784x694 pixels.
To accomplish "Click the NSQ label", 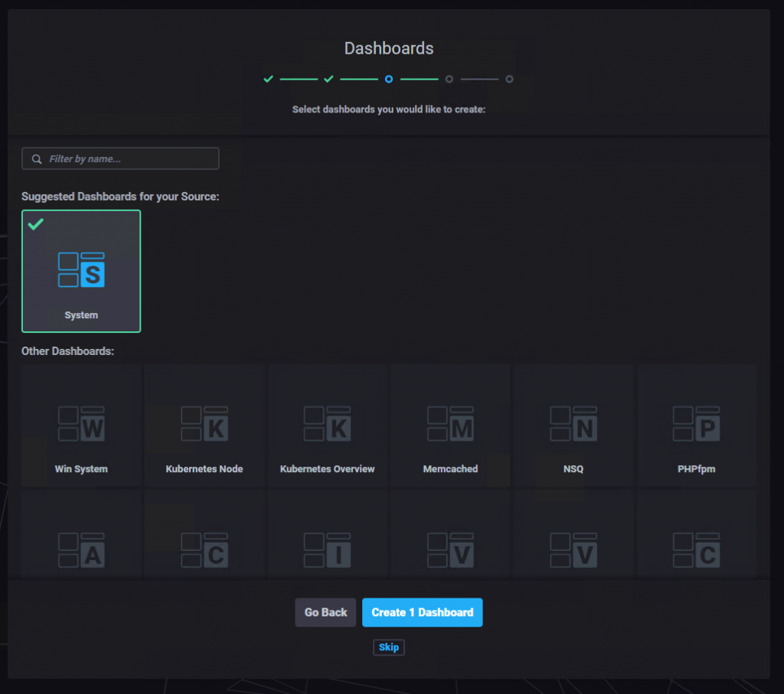I will click(573, 469).
